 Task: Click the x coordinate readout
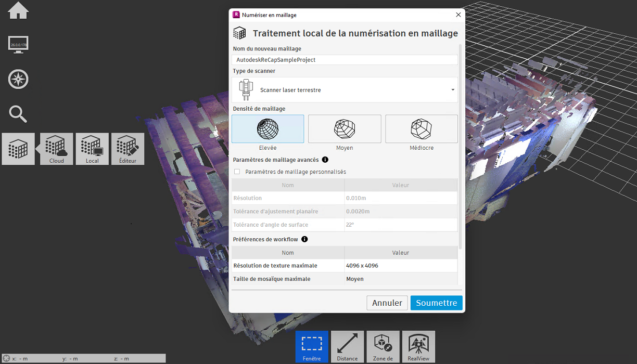(20, 359)
